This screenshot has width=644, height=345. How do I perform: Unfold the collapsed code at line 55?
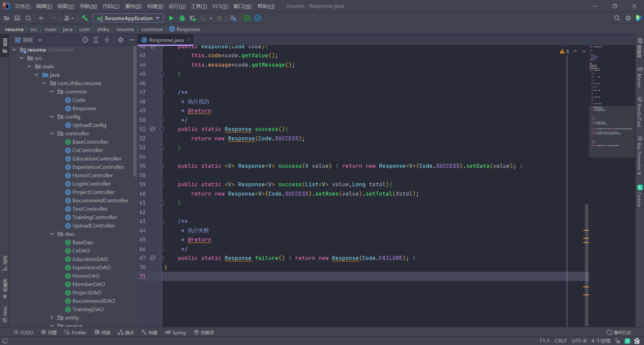coord(162,166)
